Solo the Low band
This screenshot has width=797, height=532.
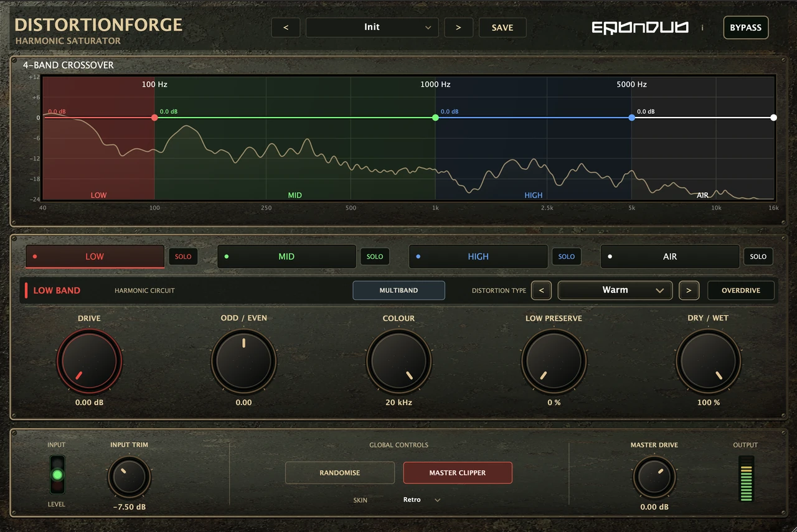(x=183, y=256)
